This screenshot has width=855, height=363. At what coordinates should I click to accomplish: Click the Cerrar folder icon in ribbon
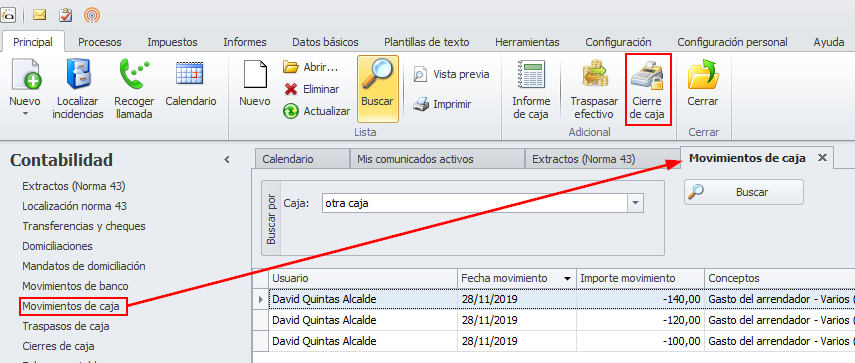click(x=703, y=75)
